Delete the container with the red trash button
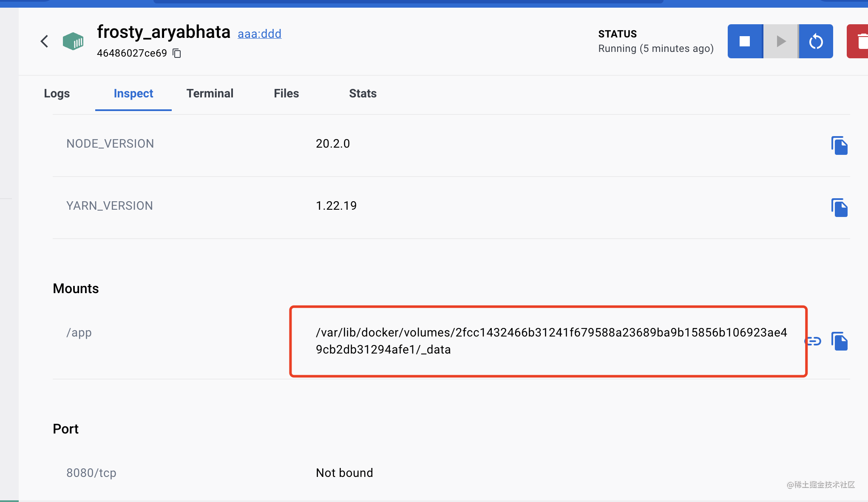This screenshot has height=502, width=868. (x=859, y=41)
